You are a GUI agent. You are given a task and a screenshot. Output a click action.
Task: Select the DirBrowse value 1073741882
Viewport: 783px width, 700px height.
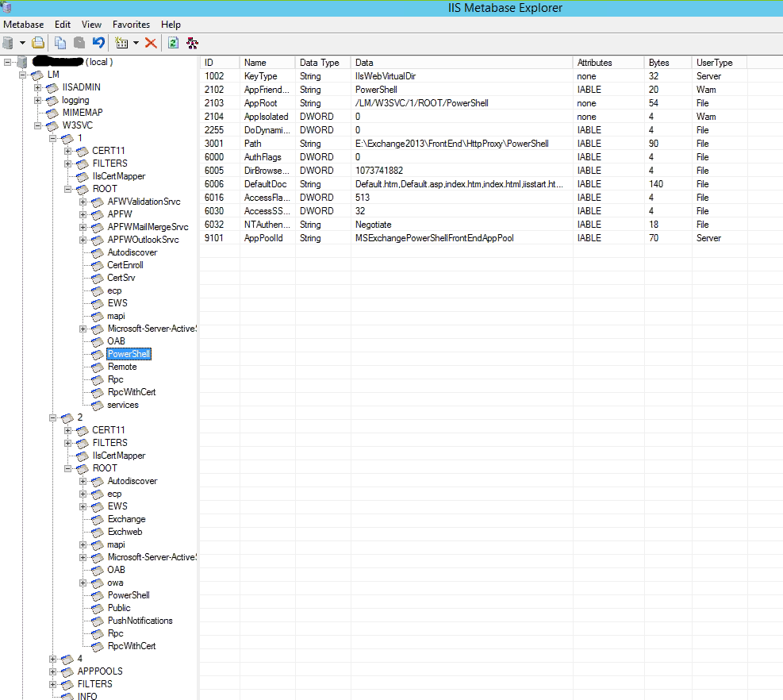[x=379, y=171]
